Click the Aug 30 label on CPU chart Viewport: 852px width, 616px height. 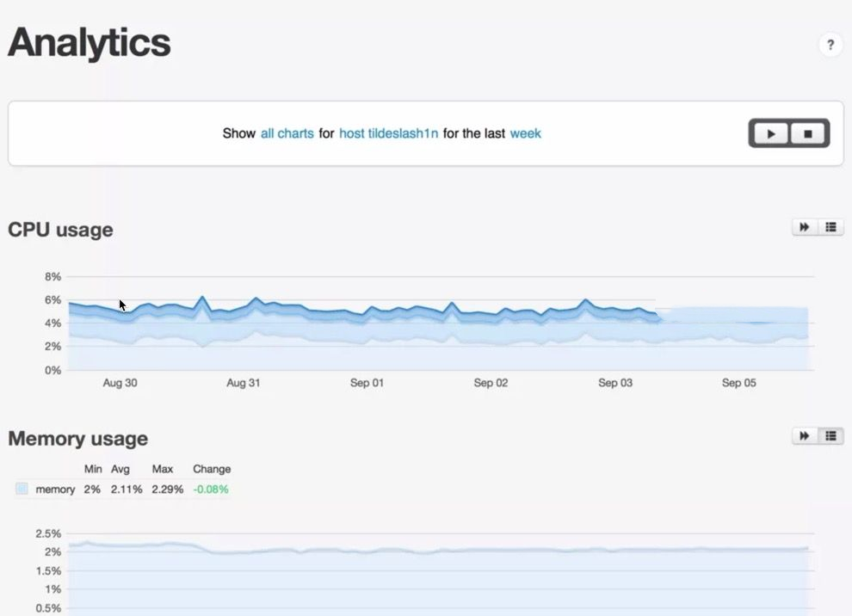point(120,383)
